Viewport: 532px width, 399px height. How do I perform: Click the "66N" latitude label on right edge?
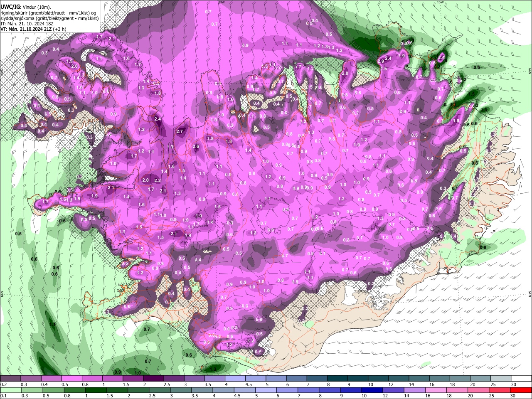tap(530, 72)
